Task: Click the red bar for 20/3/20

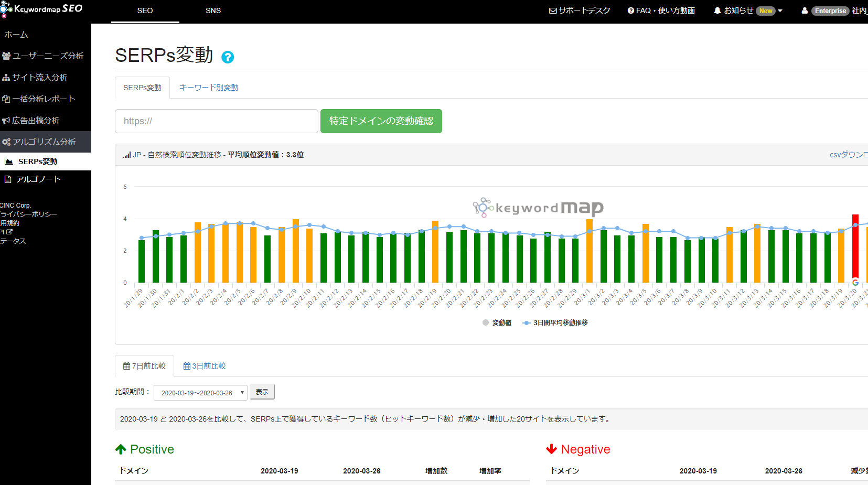Action: (x=855, y=246)
